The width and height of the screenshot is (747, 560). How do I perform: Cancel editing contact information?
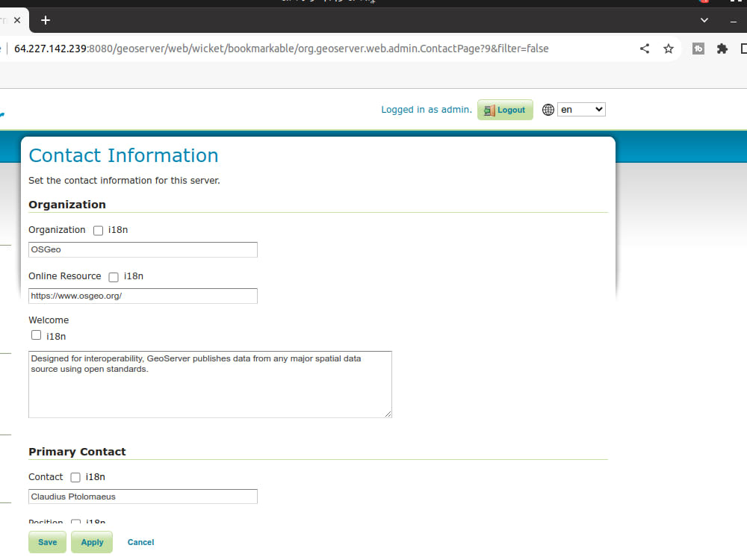(140, 542)
